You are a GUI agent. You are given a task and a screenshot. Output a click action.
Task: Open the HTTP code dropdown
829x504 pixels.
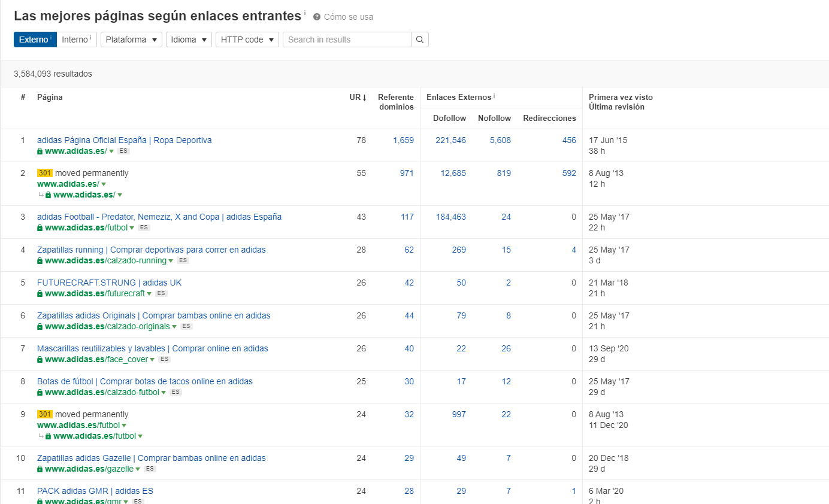pos(247,40)
